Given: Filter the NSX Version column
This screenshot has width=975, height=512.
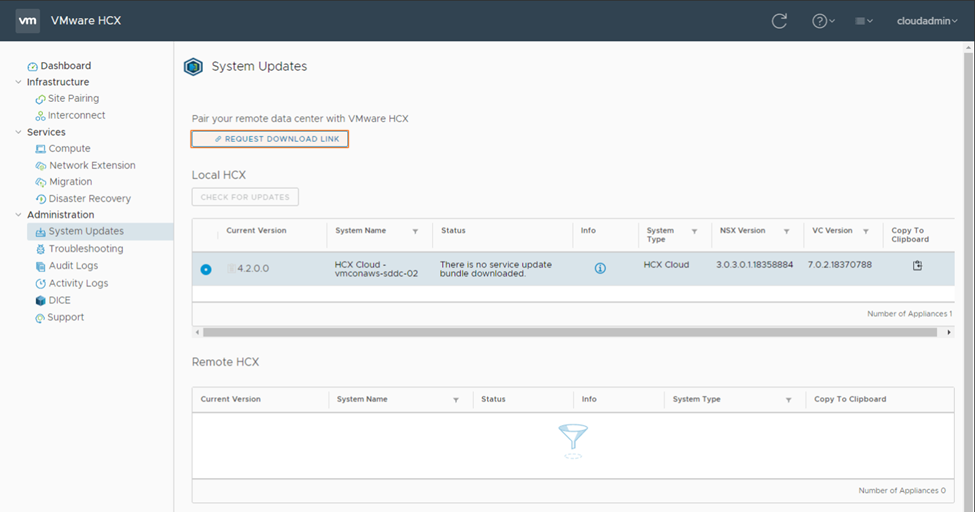Looking at the screenshot, I should coord(787,231).
